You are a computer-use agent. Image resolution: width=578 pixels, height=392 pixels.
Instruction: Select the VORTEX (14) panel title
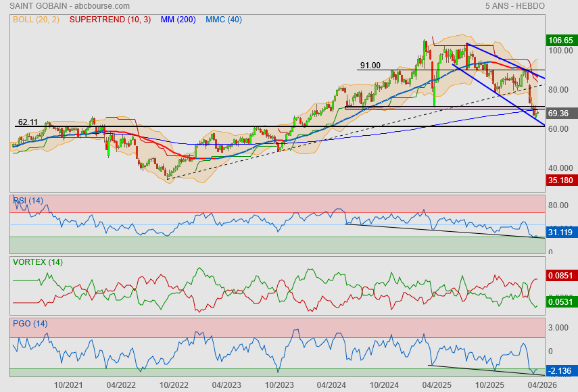click(x=38, y=262)
